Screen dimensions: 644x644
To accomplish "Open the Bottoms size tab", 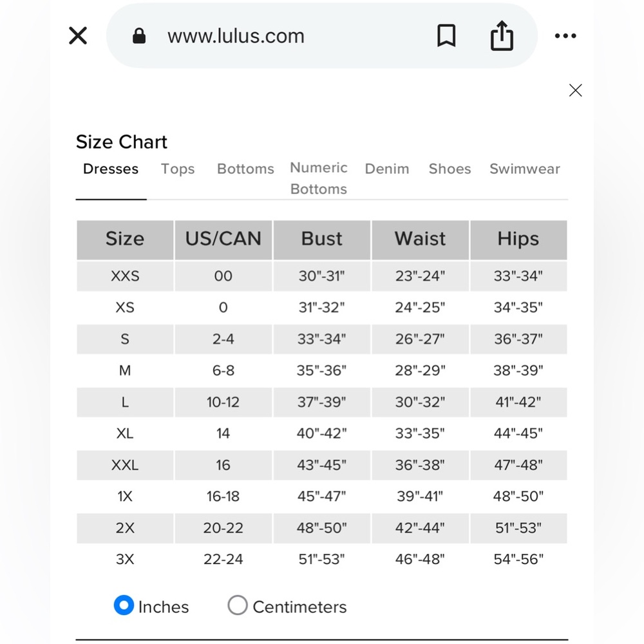I will 245,169.
